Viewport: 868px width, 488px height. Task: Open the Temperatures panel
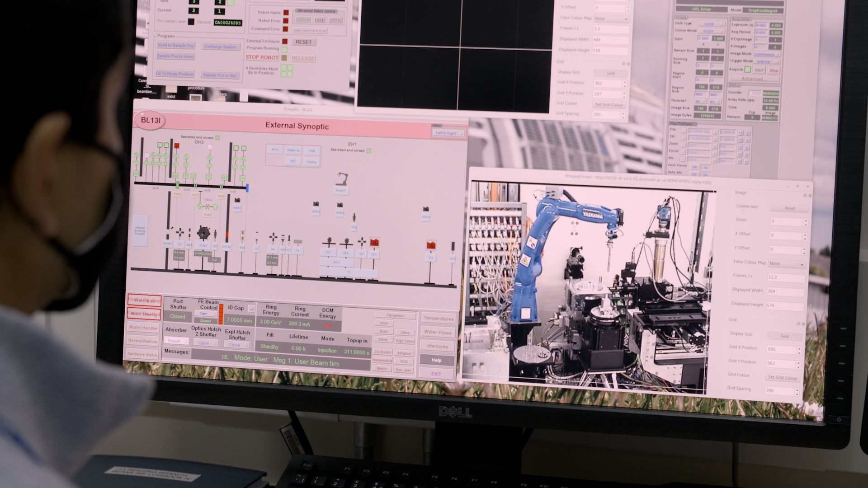click(x=439, y=318)
